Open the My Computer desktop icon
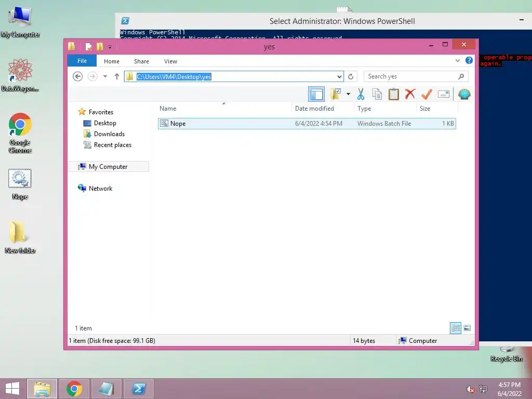Screen dimensions: 532x399 pos(20,21)
